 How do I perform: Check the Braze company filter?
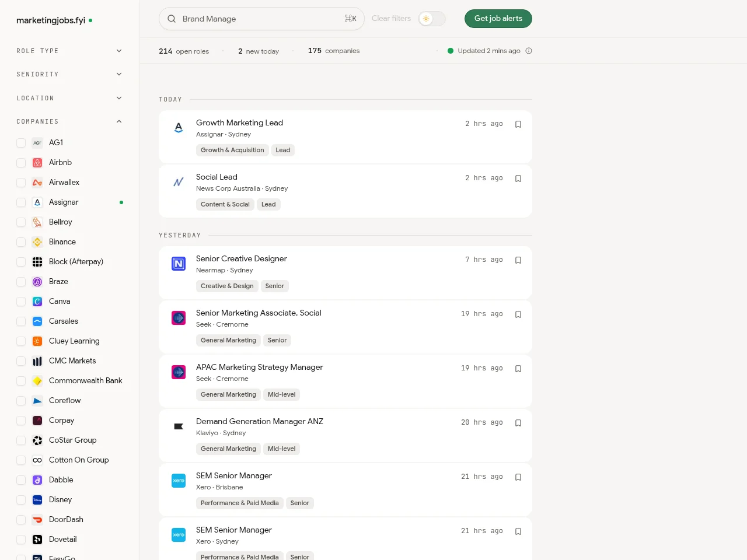(21, 282)
